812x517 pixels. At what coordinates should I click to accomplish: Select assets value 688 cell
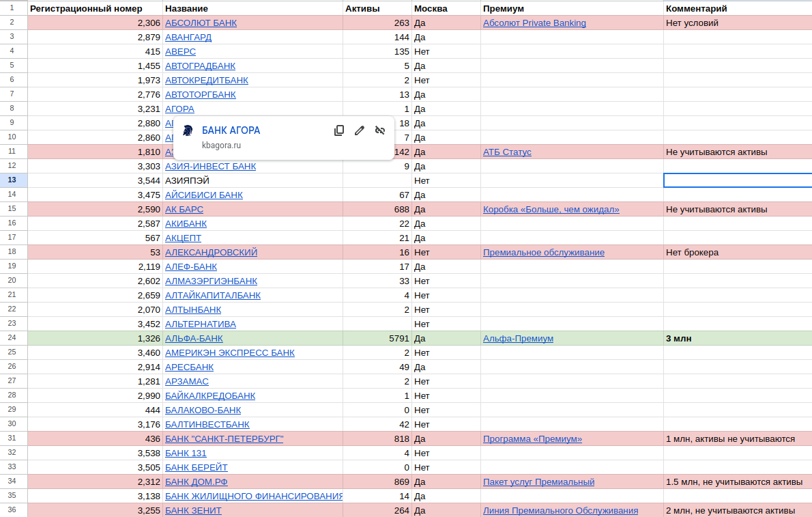(377, 210)
